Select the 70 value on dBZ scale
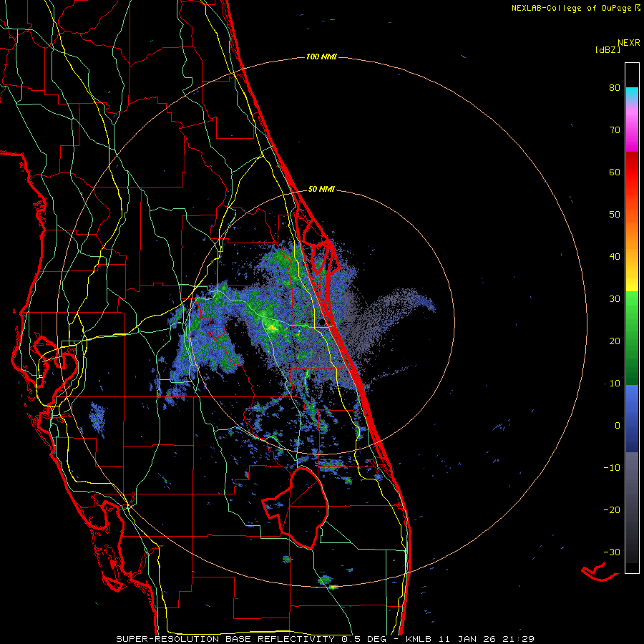Image resolution: width=644 pixels, height=644 pixels. pyautogui.click(x=615, y=130)
